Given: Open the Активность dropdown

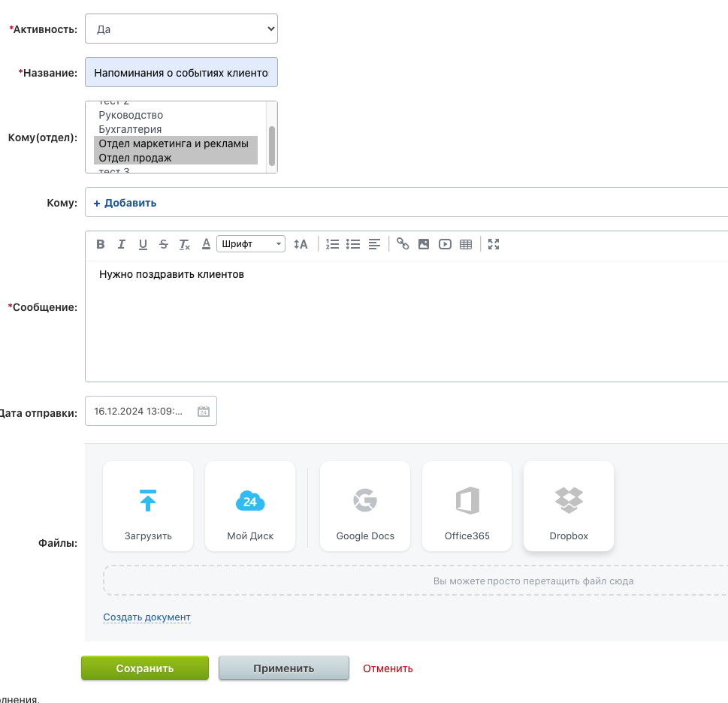Looking at the screenshot, I should [182, 29].
